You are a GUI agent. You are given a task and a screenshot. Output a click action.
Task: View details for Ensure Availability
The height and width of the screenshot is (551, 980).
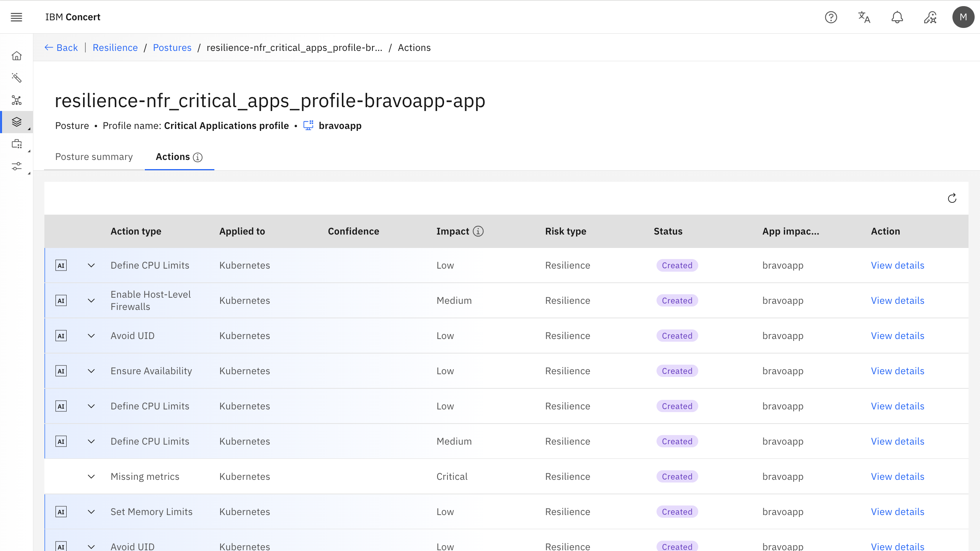pos(897,371)
